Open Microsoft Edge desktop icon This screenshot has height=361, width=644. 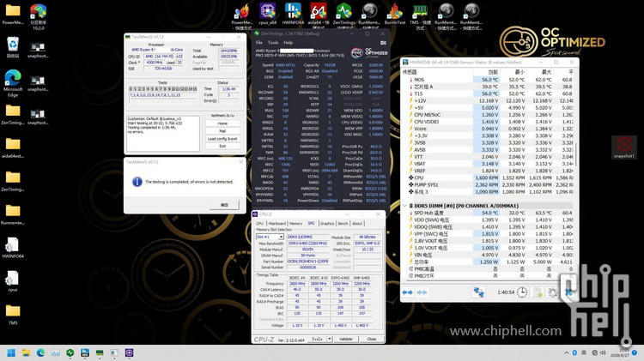click(x=13, y=83)
